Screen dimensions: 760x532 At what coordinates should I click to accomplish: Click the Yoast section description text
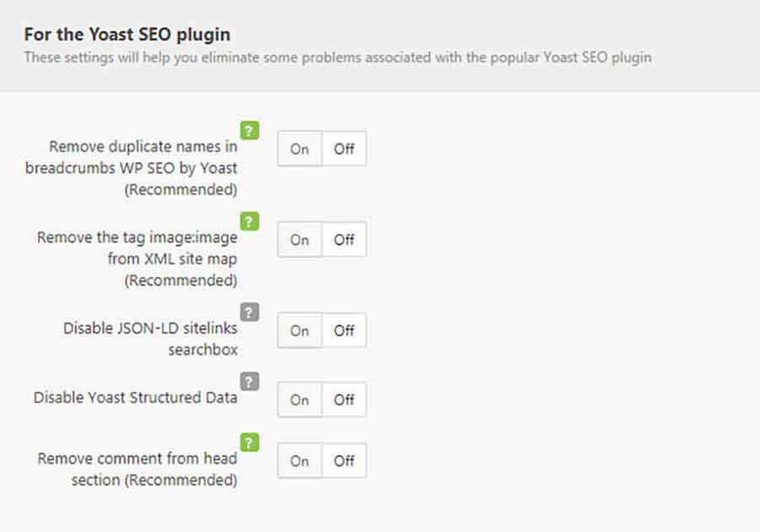click(x=338, y=57)
